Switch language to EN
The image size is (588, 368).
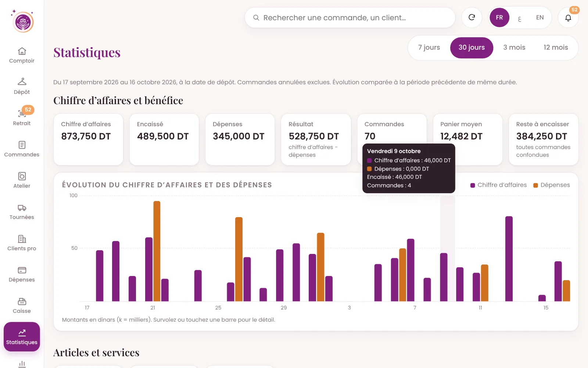(x=540, y=17)
